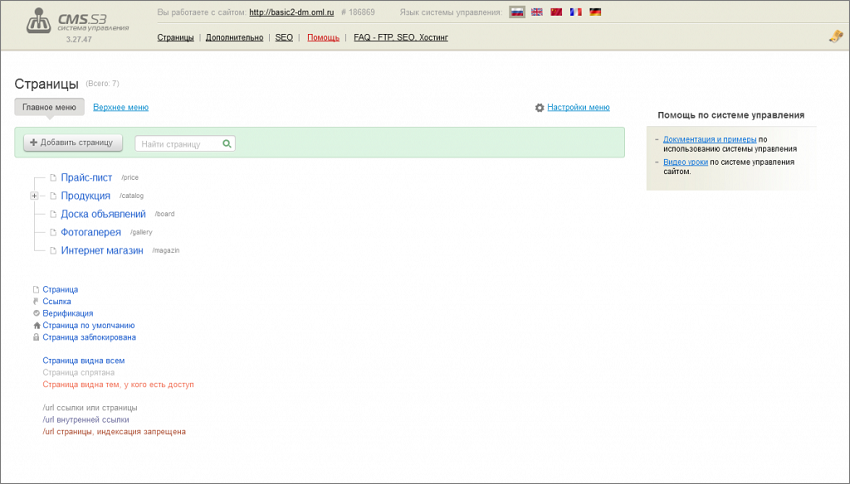
Task: Click the /gallery URL text
Action: [x=141, y=233]
